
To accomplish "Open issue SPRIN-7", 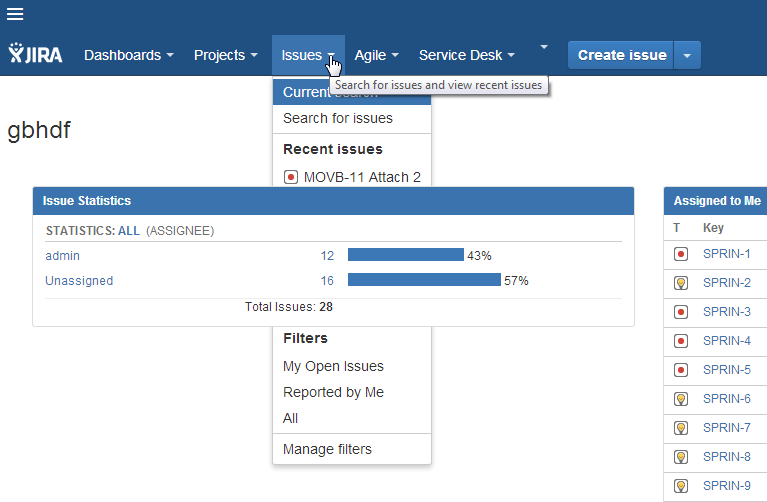I will (x=726, y=428).
